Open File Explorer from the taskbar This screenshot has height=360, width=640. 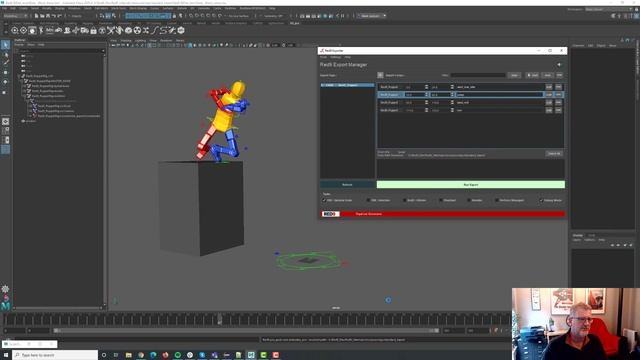(129, 355)
